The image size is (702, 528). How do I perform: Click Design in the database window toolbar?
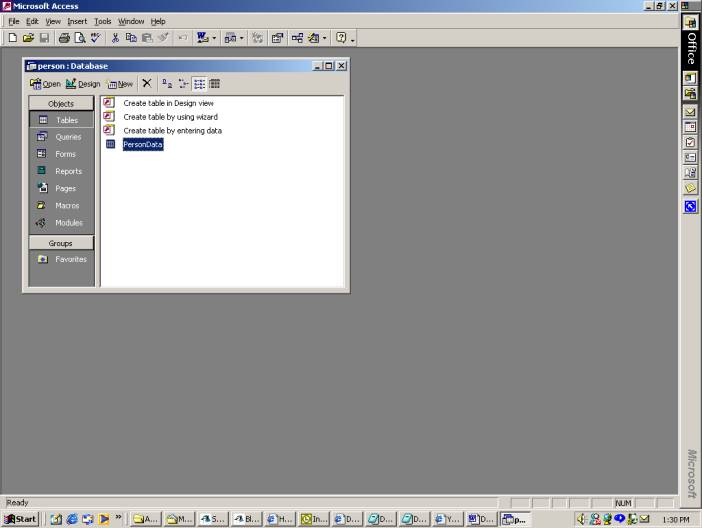[x=83, y=84]
